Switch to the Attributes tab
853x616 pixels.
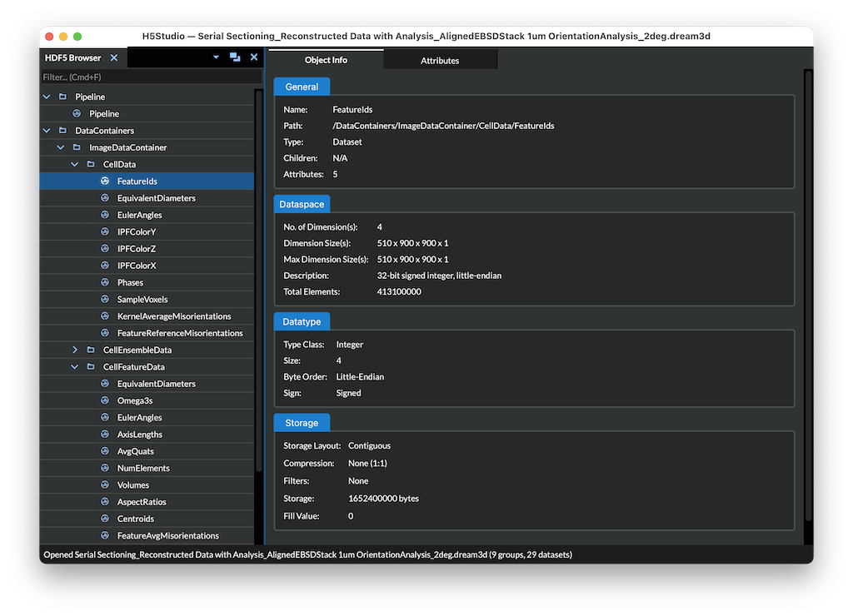click(x=440, y=59)
